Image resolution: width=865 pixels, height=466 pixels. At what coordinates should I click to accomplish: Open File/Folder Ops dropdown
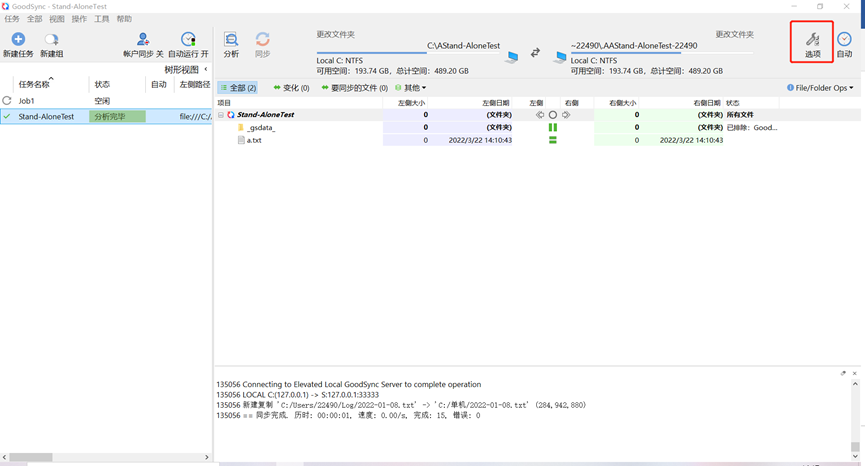(820, 88)
